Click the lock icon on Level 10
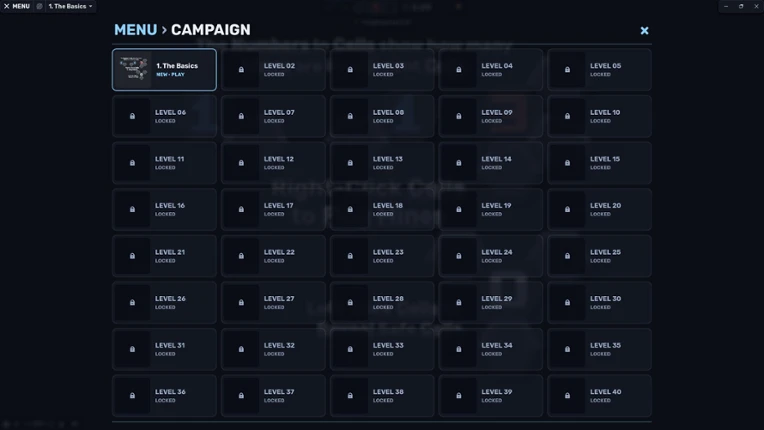The height and width of the screenshot is (430, 764). pyautogui.click(x=567, y=116)
